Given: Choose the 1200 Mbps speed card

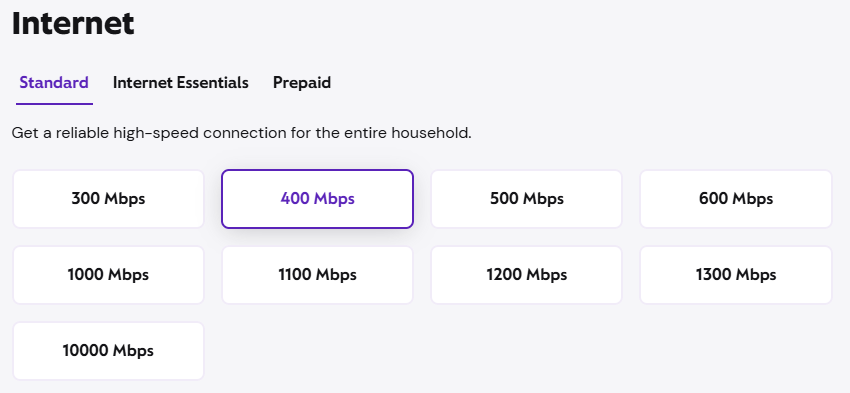Looking at the screenshot, I should tap(526, 275).
